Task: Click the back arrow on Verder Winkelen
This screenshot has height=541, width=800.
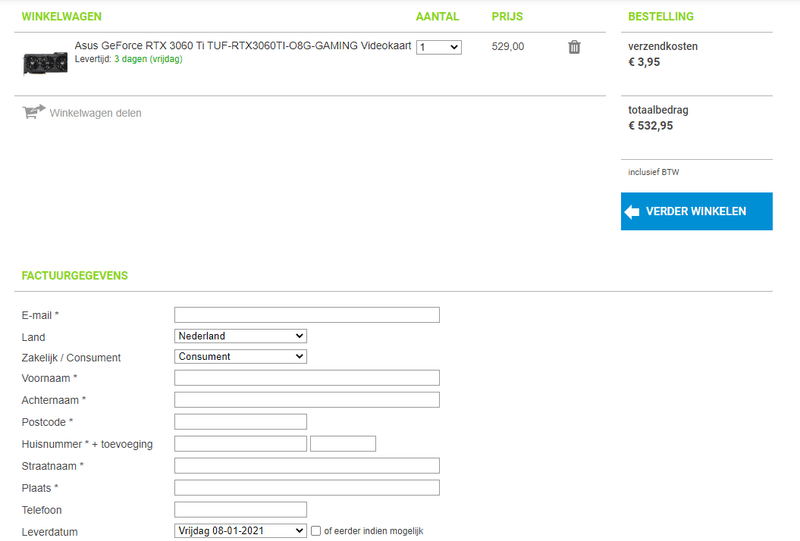Action: pos(632,211)
